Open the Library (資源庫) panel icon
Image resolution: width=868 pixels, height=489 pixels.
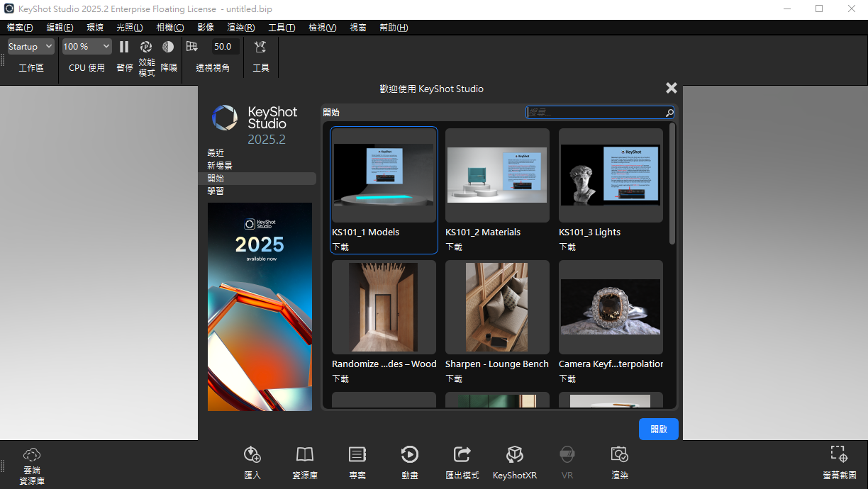(305, 454)
